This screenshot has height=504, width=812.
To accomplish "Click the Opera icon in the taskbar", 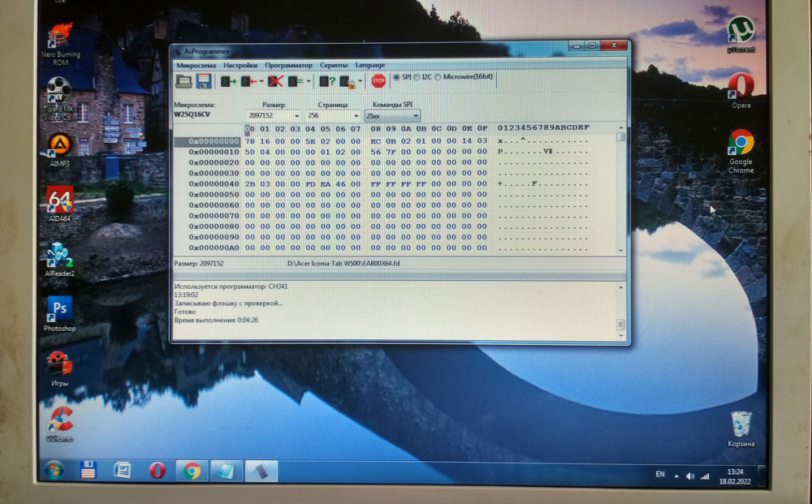I will point(158,471).
